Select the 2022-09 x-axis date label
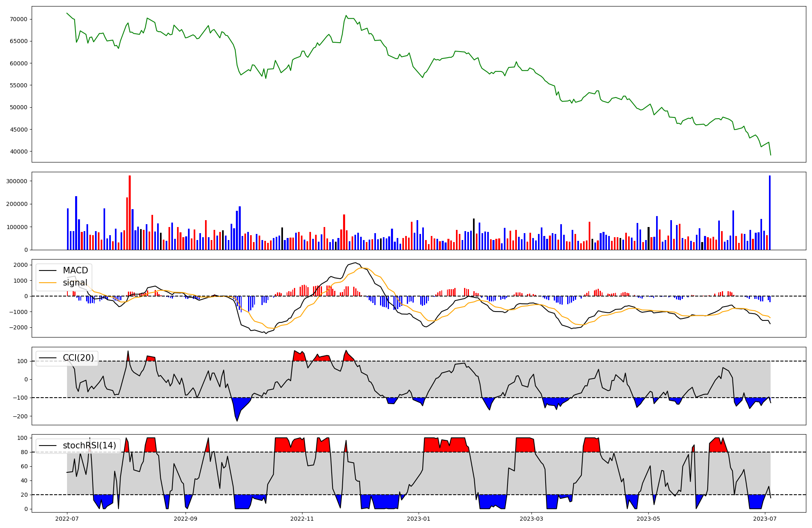The height and width of the screenshot is (528, 812). tap(186, 519)
